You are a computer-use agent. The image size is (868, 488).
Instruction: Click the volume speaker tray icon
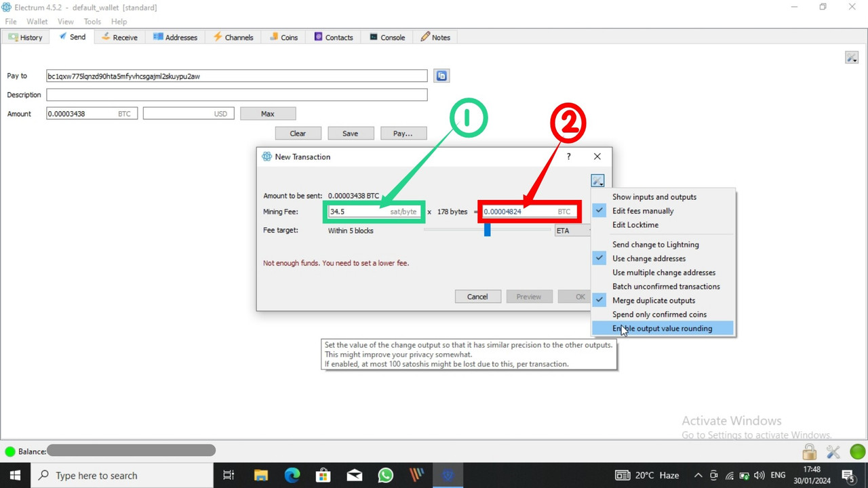point(759,475)
